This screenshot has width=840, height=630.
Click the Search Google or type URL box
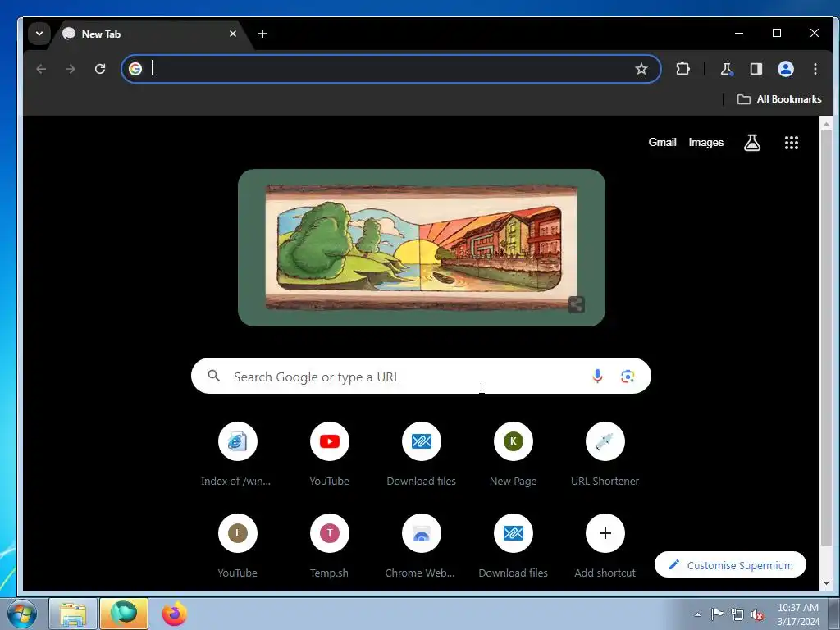(x=421, y=376)
